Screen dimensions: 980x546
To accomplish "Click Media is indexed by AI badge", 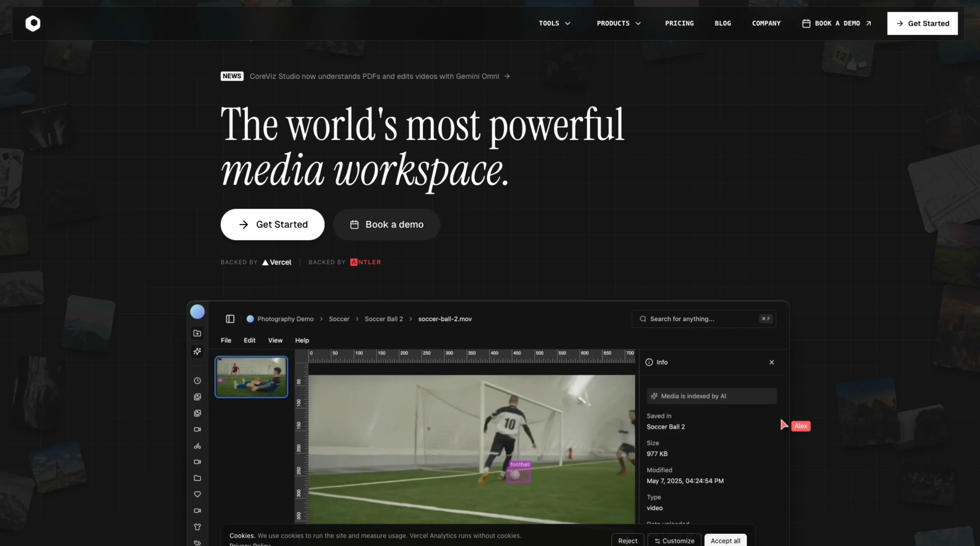I will (x=711, y=396).
